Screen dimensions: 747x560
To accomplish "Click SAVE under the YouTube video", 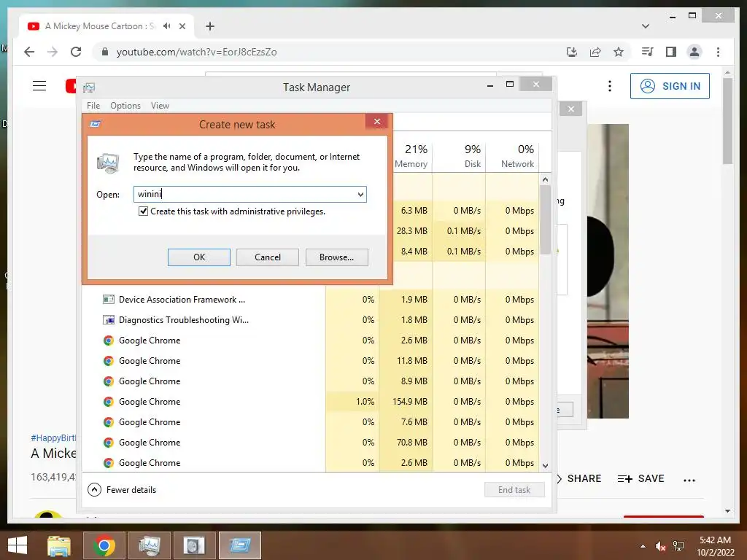I will point(640,478).
